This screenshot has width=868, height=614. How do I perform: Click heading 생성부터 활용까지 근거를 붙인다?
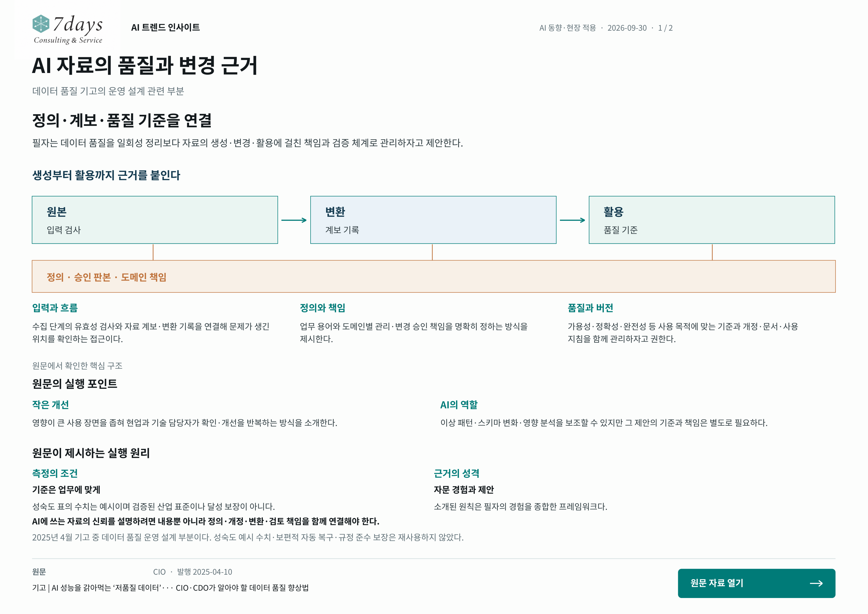tap(106, 175)
